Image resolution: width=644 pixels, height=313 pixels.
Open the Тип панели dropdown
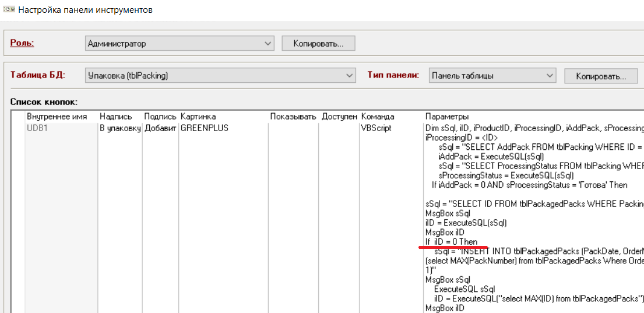pos(492,76)
